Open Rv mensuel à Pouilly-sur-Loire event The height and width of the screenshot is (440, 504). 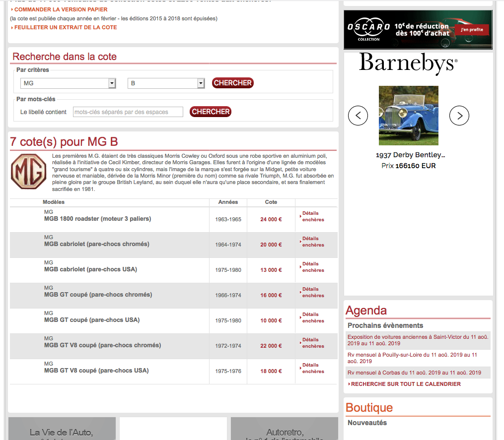click(x=412, y=358)
